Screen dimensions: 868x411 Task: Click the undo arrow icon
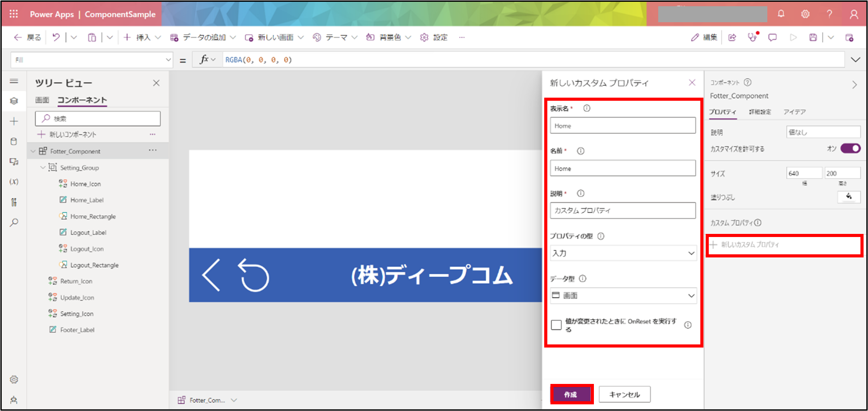[x=56, y=37]
